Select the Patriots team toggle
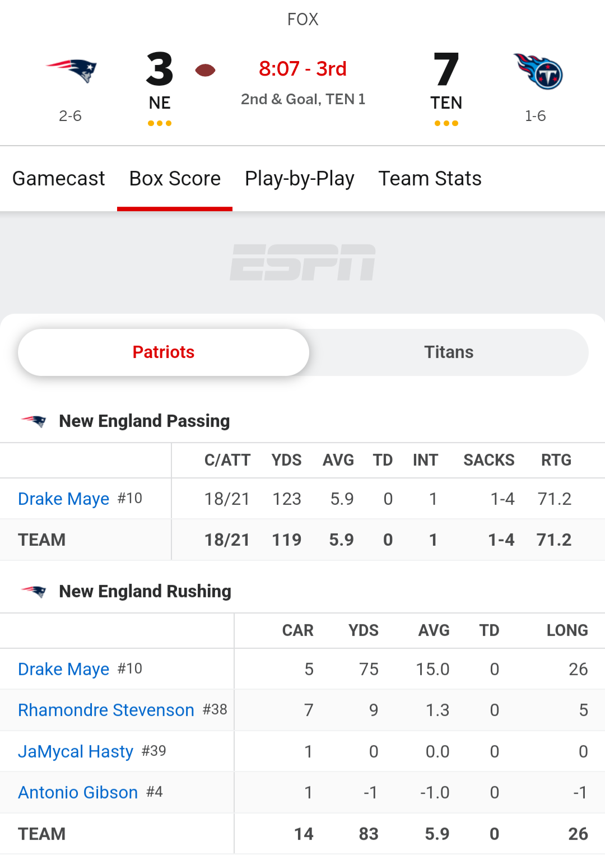 (164, 352)
